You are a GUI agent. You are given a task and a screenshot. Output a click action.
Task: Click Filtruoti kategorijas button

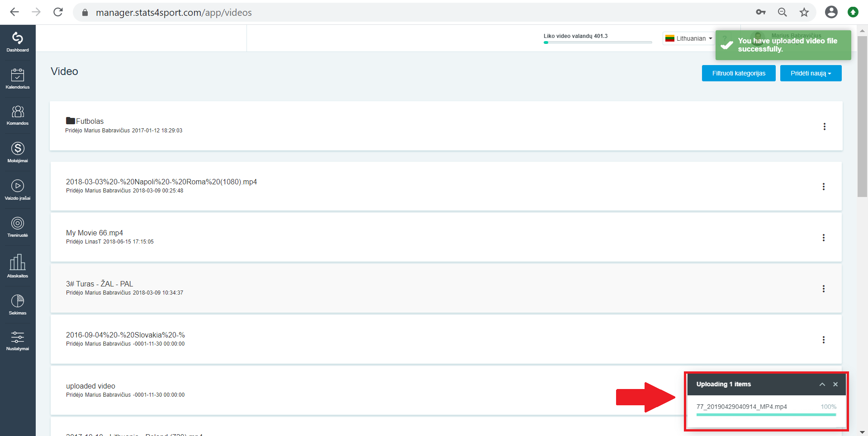(x=739, y=73)
